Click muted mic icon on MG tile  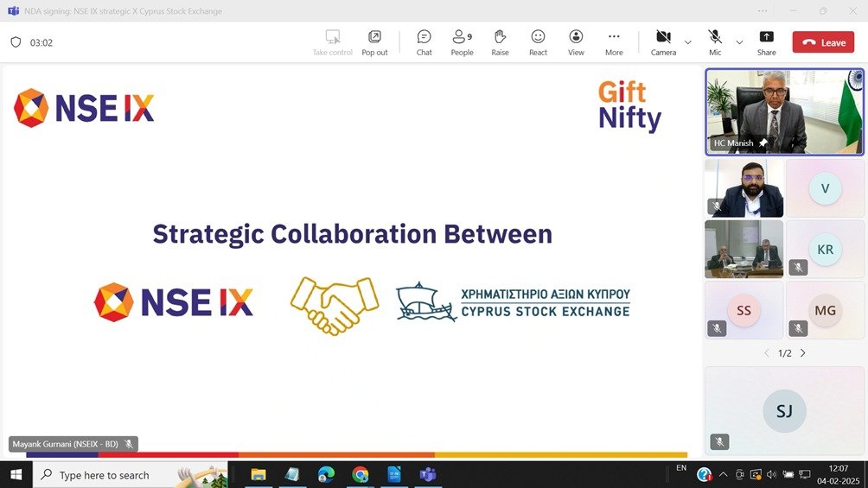pos(798,328)
